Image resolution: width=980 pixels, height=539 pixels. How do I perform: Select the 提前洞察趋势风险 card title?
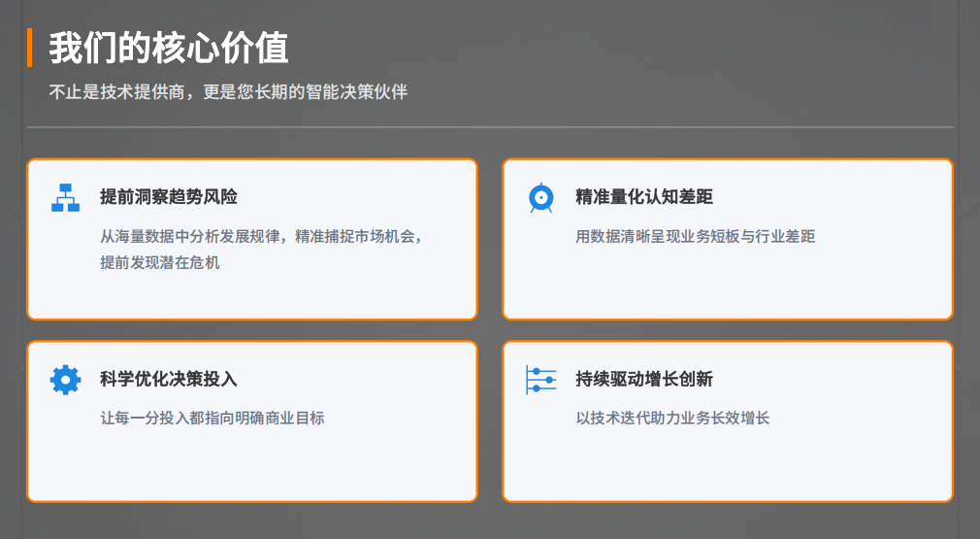click(x=168, y=197)
